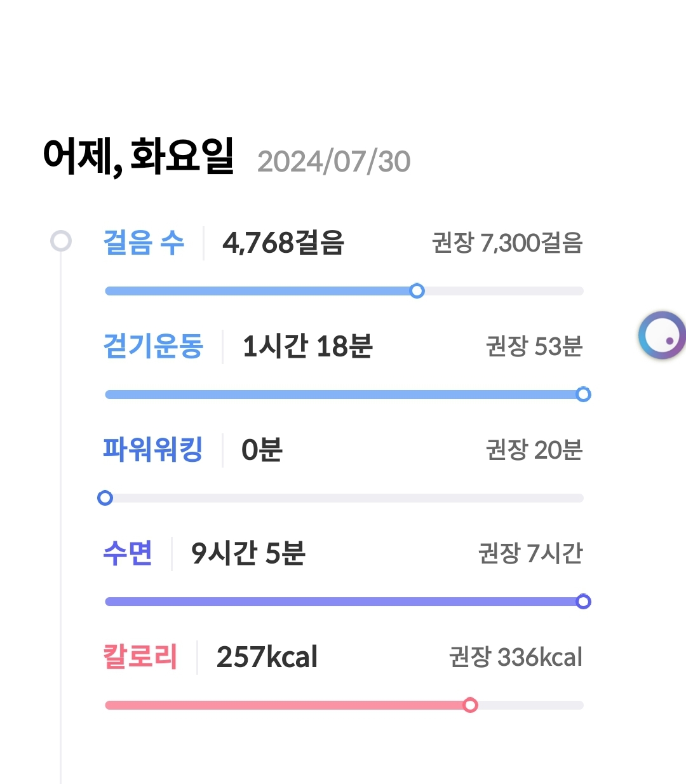Image resolution: width=686 pixels, height=784 pixels.
Task: Open the 걸음 수 step count label
Action: (x=144, y=243)
